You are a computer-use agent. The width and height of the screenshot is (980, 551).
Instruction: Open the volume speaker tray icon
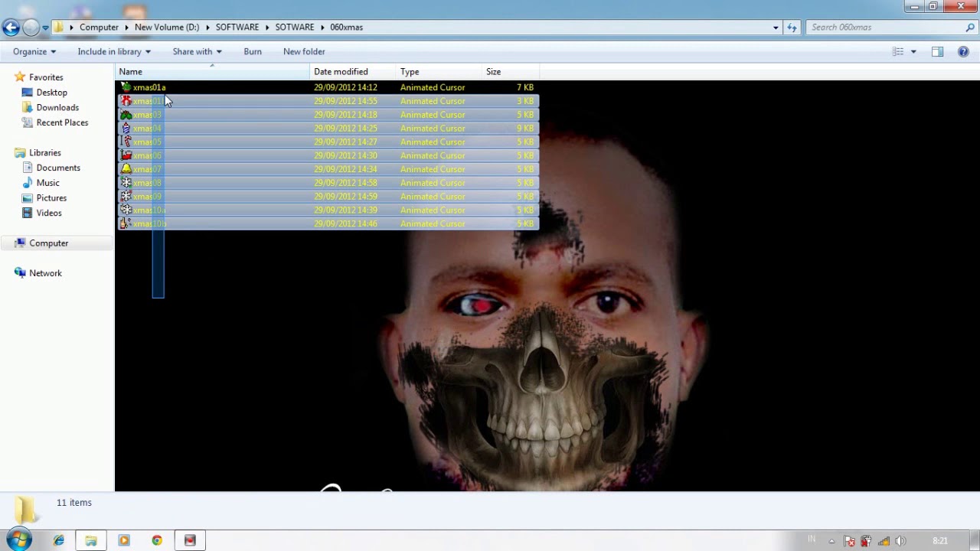click(x=900, y=541)
